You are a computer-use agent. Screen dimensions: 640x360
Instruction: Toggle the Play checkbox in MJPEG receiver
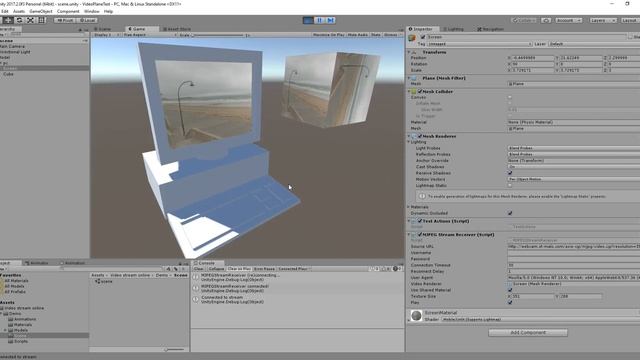510,302
